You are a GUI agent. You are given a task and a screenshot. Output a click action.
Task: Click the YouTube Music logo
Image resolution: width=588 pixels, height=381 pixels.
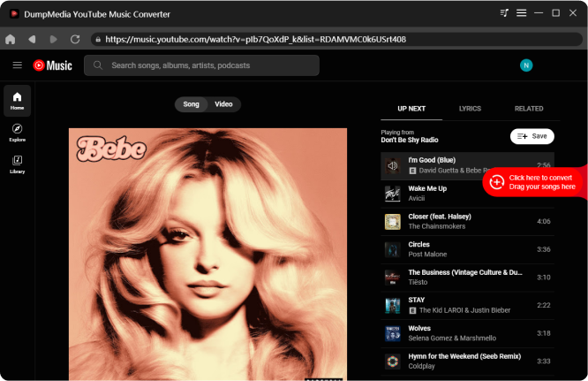click(52, 65)
